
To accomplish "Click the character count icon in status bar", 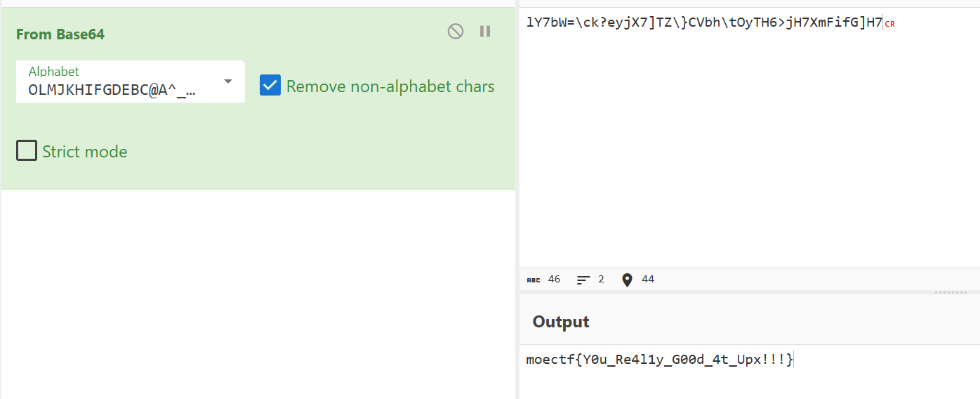I will 534,280.
